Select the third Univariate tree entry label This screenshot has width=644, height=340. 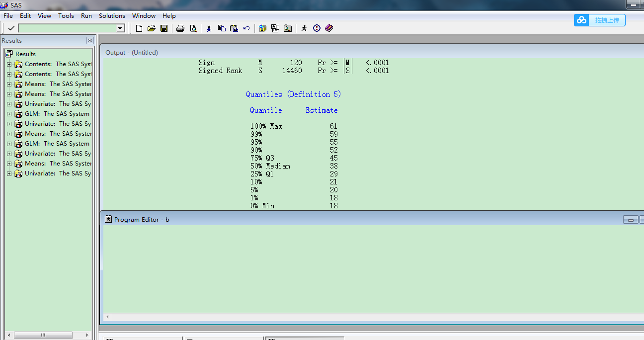click(58, 154)
